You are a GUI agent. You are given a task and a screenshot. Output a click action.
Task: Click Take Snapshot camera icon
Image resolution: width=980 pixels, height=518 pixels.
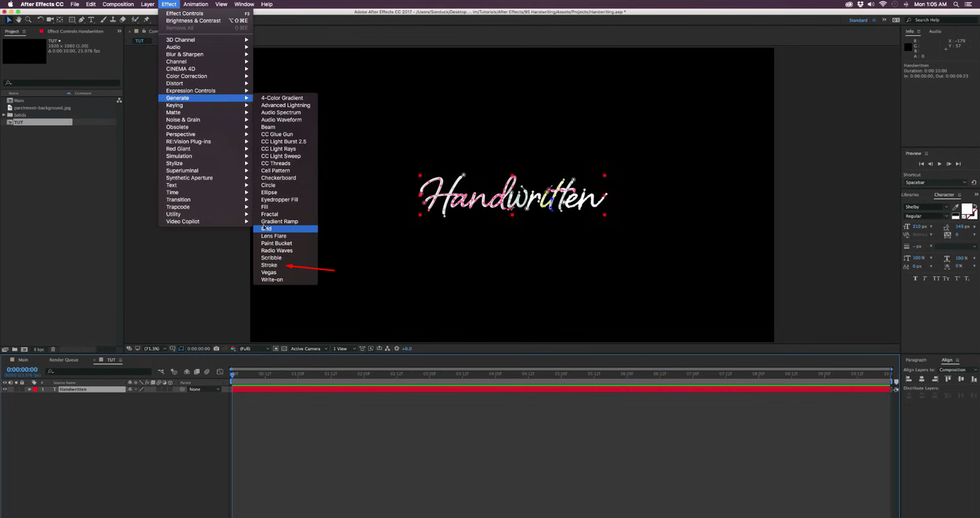217,349
